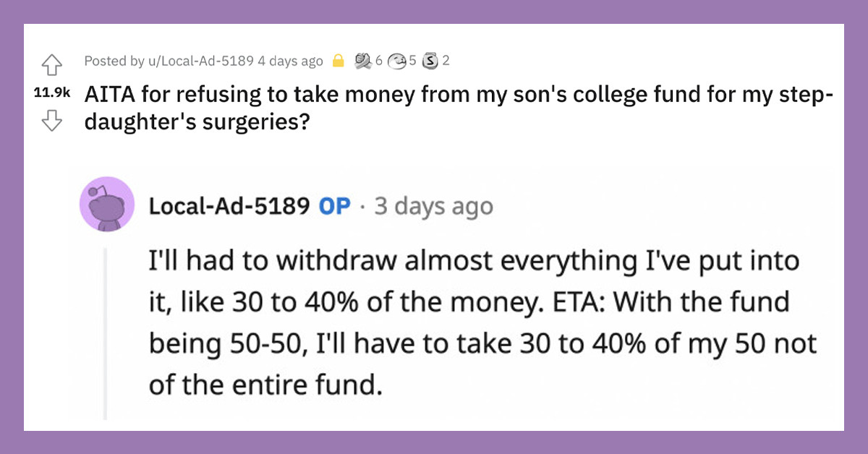The image size is (868, 454).
Task: Click the Silver award icon
Action: coord(430,61)
